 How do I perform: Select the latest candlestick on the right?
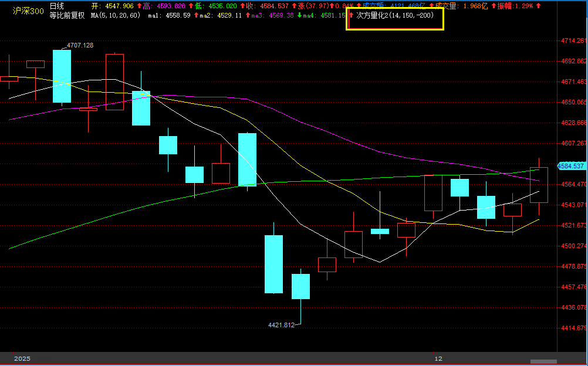click(539, 185)
